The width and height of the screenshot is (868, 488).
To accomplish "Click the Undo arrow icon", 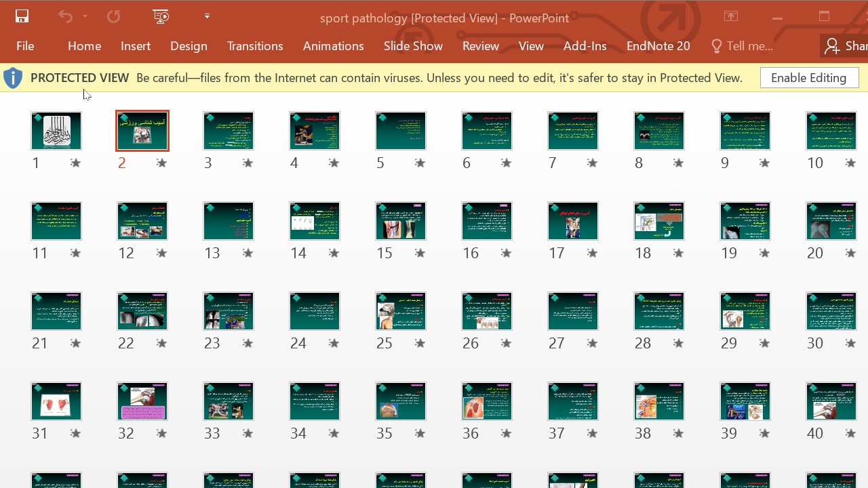I will (65, 16).
